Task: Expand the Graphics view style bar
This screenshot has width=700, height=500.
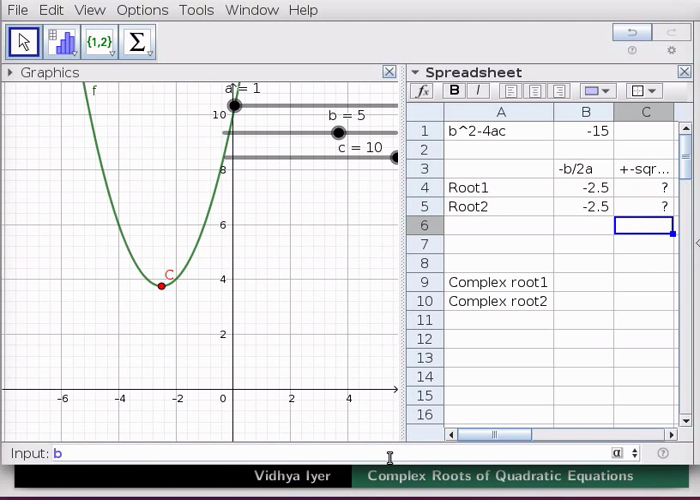Action: [x=10, y=72]
